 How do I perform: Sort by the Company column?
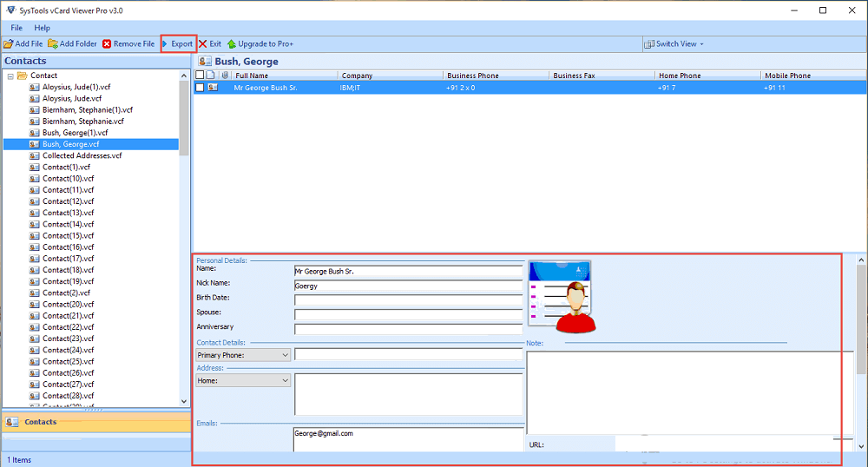(x=391, y=76)
